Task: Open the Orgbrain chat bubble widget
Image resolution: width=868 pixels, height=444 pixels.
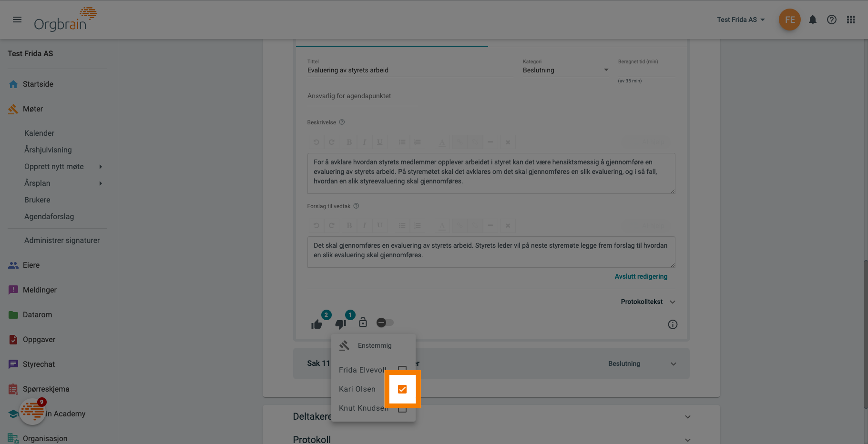Action: [32, 411]
